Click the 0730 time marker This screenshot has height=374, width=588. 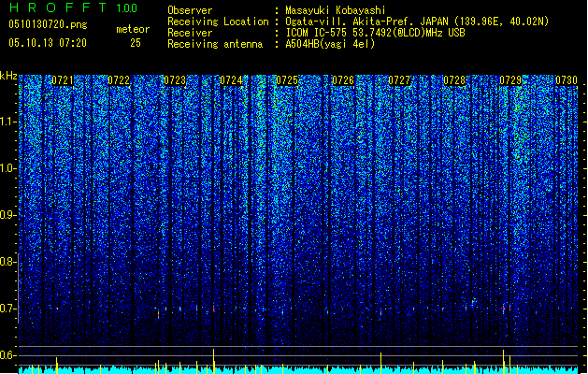tap(566, 80)
